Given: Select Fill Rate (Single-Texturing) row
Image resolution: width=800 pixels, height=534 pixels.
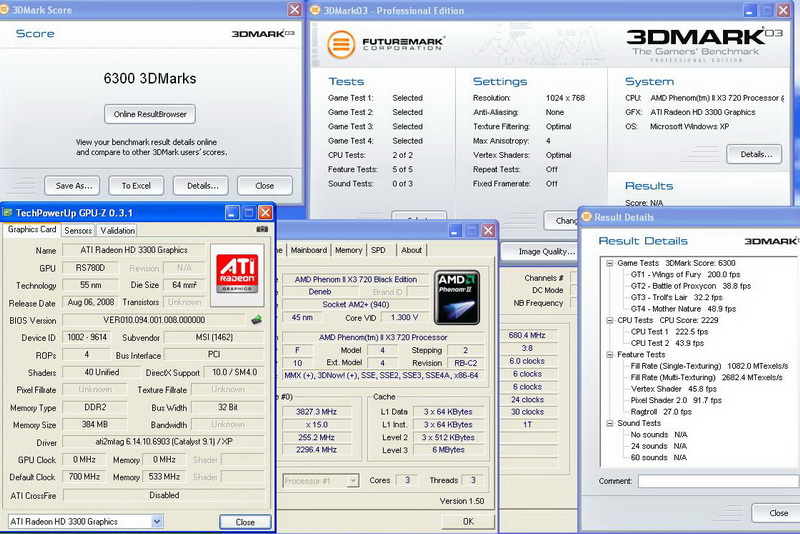Looking at the screenshot, I should [709, 366].
